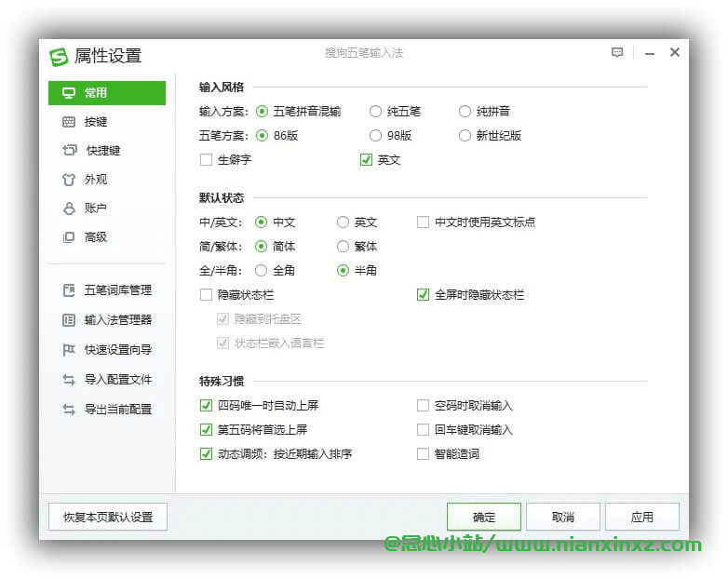
Task: Select the 新世纪版 wubi scheme
Action: (465, 136)
